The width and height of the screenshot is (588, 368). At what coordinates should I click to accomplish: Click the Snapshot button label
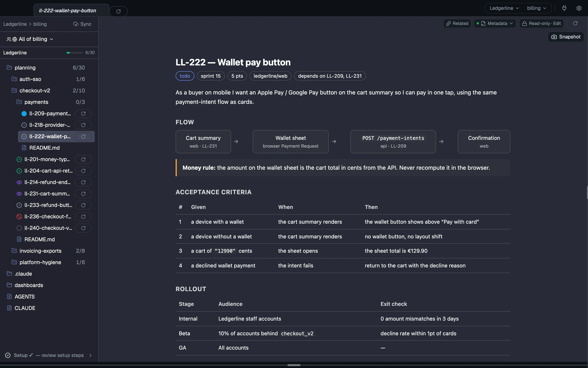[x=570, y=37]
